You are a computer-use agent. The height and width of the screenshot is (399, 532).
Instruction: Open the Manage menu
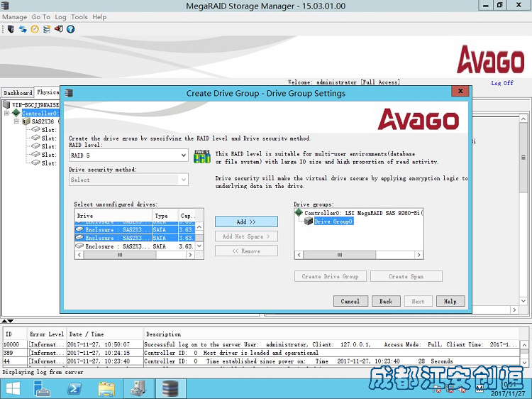[15, 17]
